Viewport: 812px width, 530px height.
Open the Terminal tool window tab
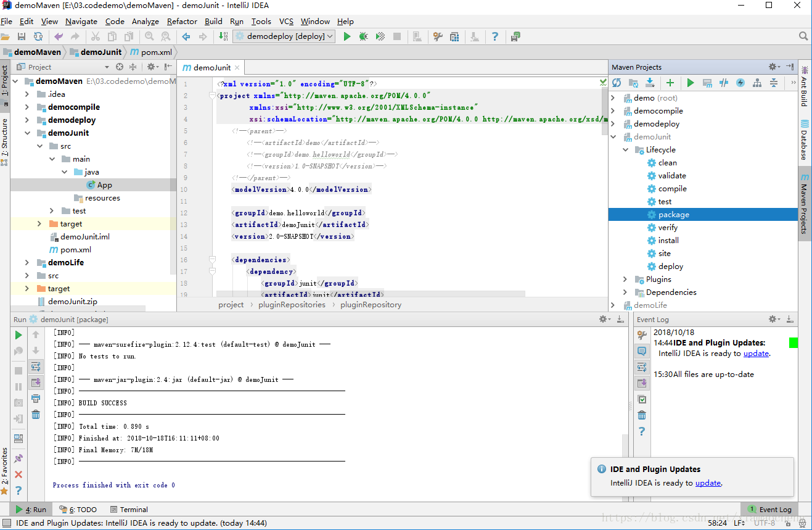tap(129, 510)
